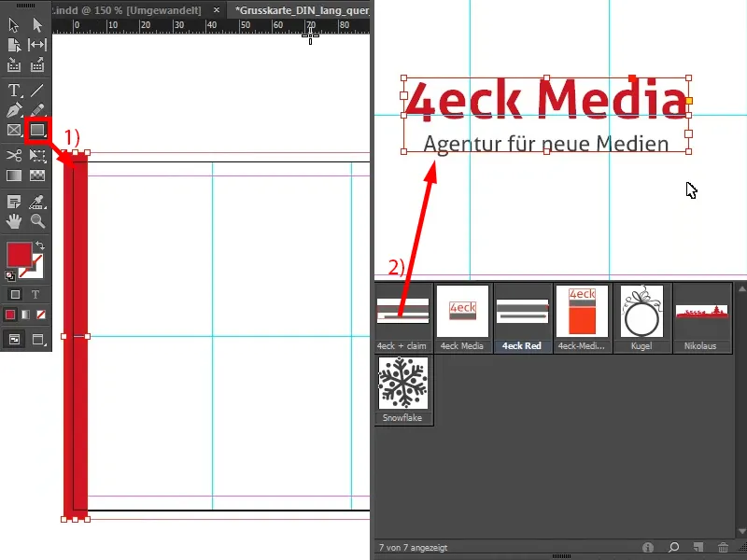Viewport: 747px width, 560px height.
Task: Apply gradient button in toolbox
Action: coord(26,315)
